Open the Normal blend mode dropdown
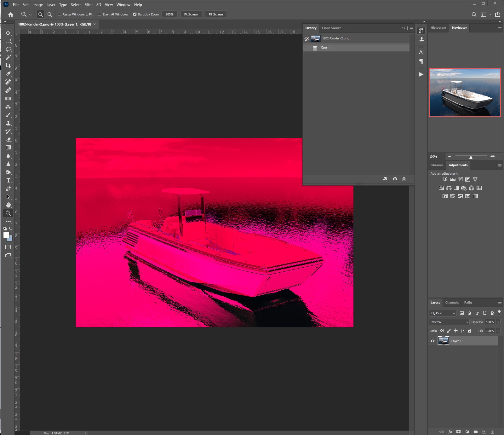 (449, 322)
